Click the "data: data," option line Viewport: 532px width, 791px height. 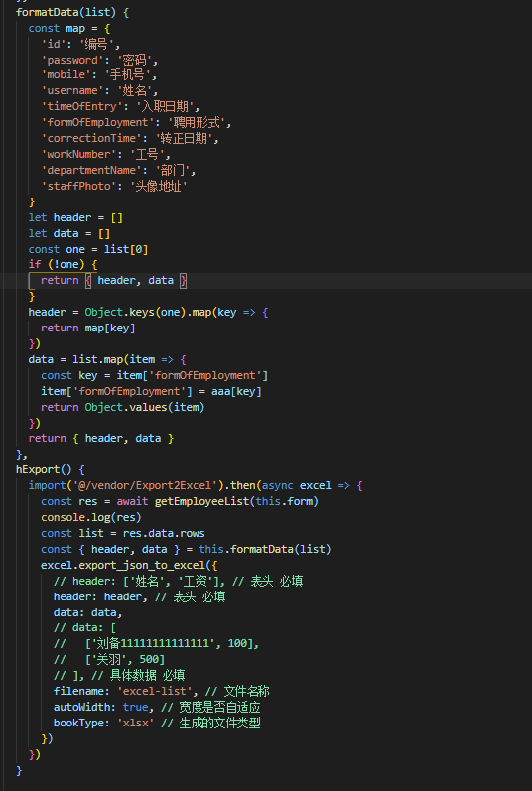coord(88,613)
